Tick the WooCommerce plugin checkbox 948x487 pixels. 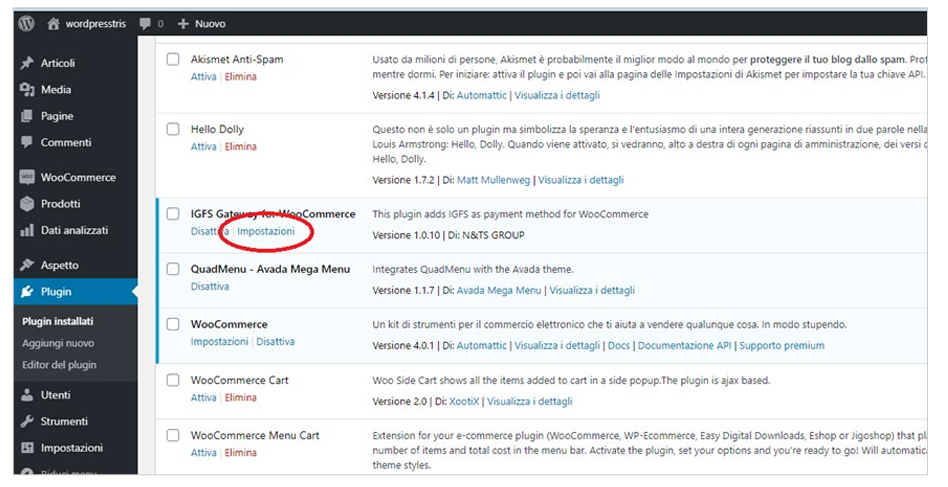pos(173,324)
